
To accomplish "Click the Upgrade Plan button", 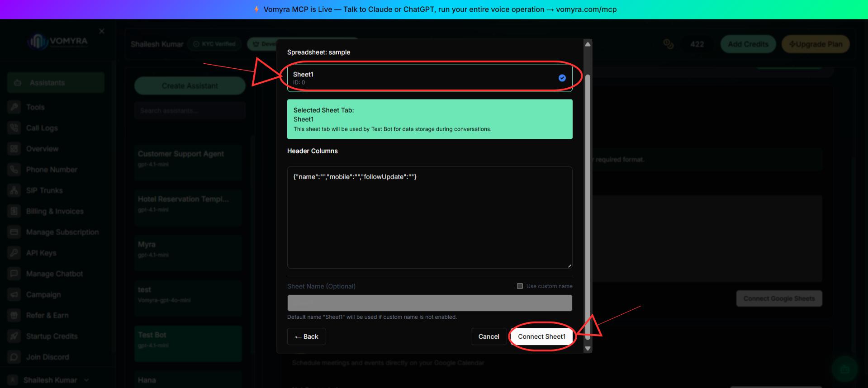I will pyautogui.click(x=816, y=44).
